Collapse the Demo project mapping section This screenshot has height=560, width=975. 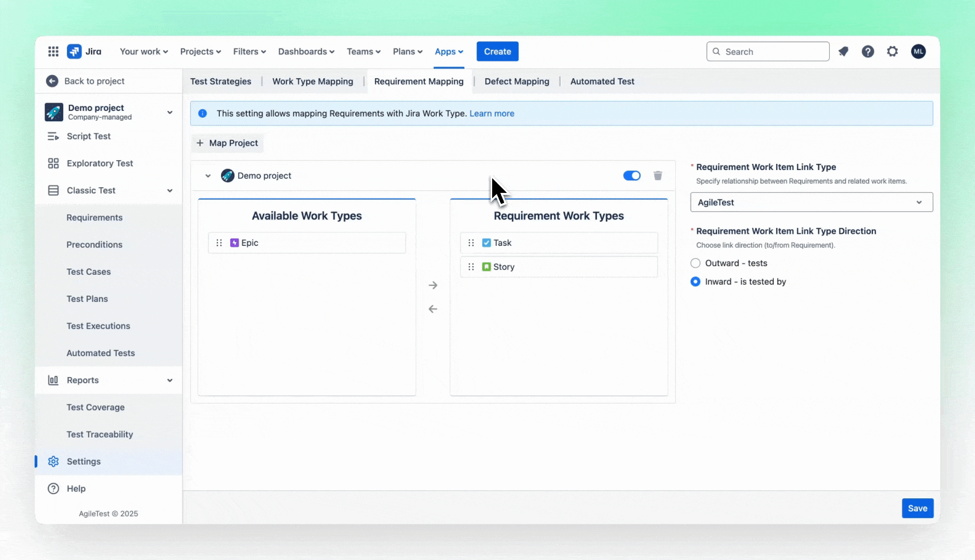coord(208,176)
